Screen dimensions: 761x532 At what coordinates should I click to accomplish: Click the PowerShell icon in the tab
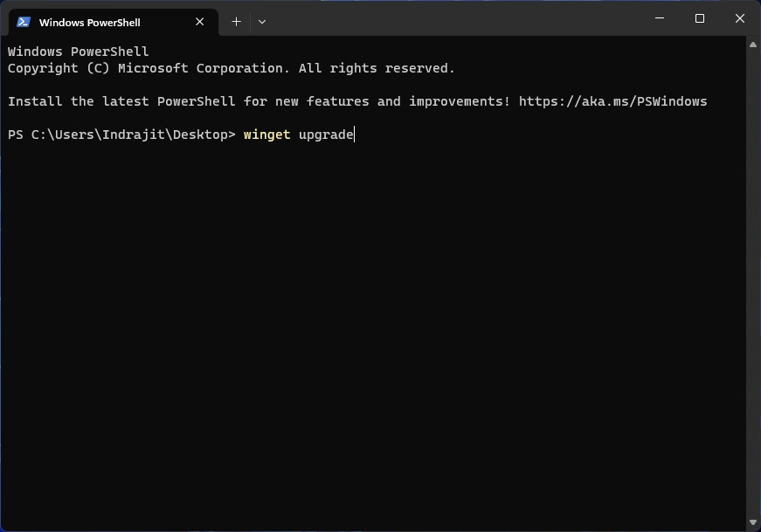(24, 22)
